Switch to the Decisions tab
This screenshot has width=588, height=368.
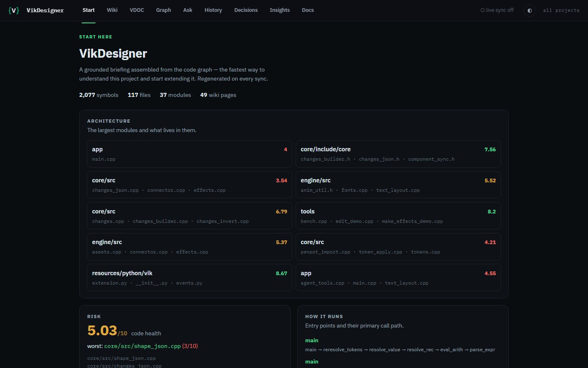246,10
